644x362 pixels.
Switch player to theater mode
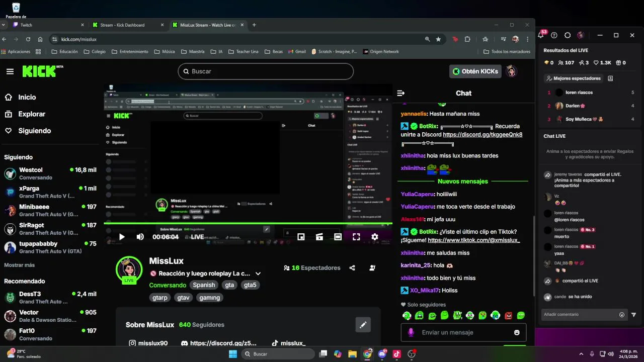click(x=338, y=237)
